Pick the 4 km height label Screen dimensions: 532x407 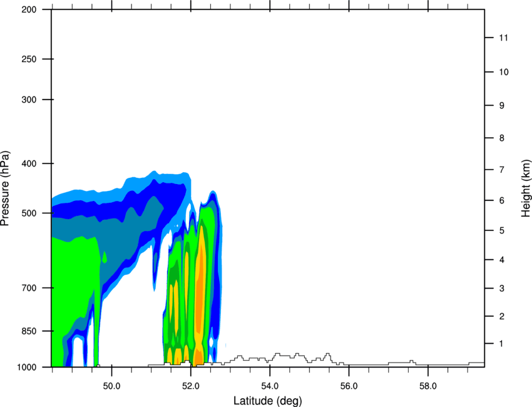tap(501, 260)
